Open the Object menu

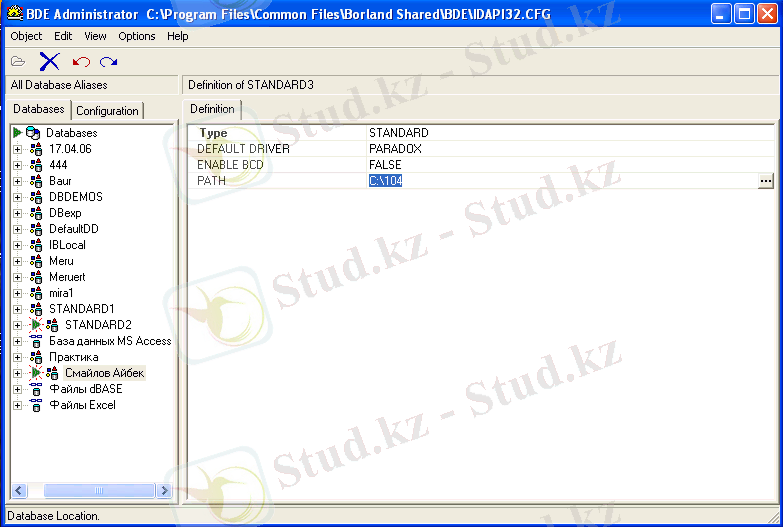pos(26,36)
